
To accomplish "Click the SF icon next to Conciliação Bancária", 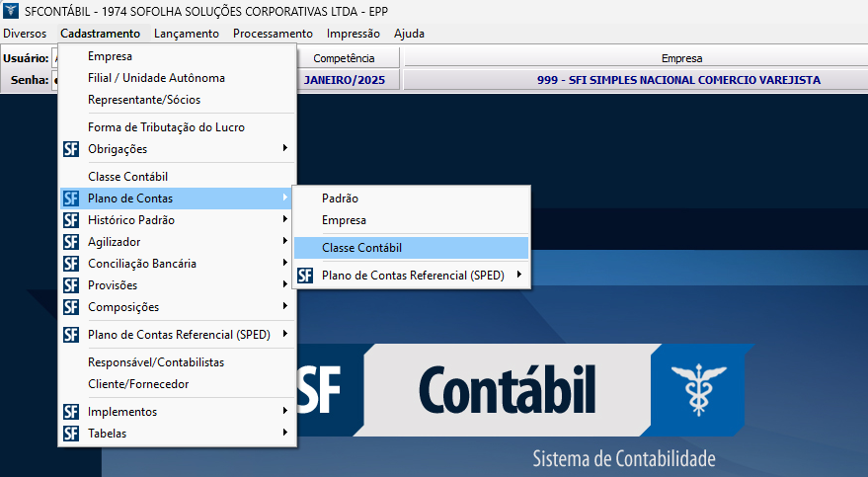I will click(70, 264).
